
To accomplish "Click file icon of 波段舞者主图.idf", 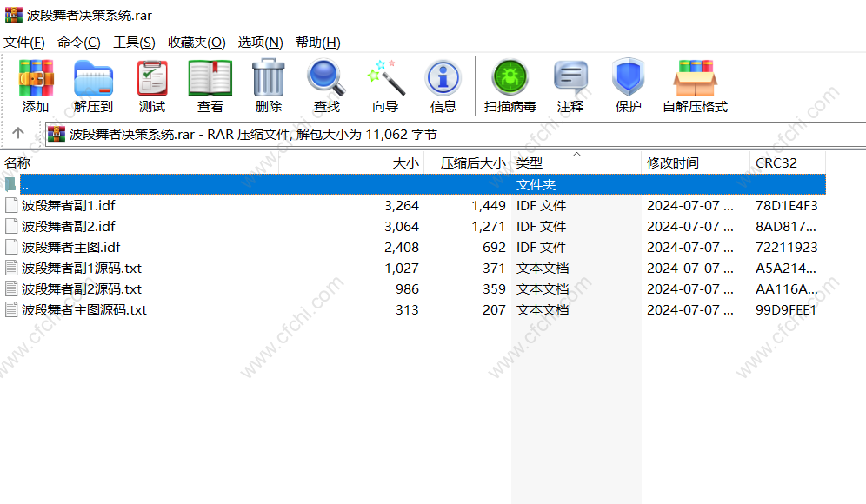I will click(11, 248).
